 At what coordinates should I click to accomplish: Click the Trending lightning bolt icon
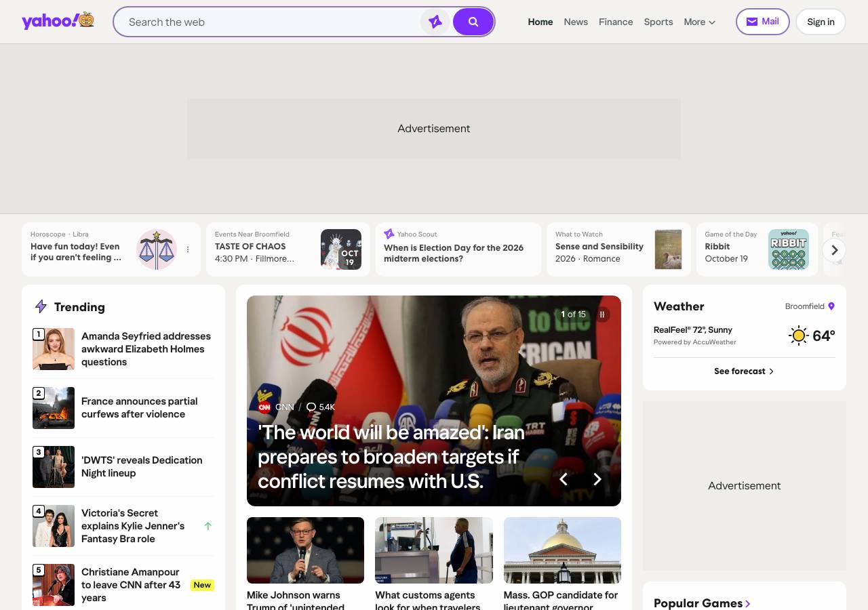[41, 306]
